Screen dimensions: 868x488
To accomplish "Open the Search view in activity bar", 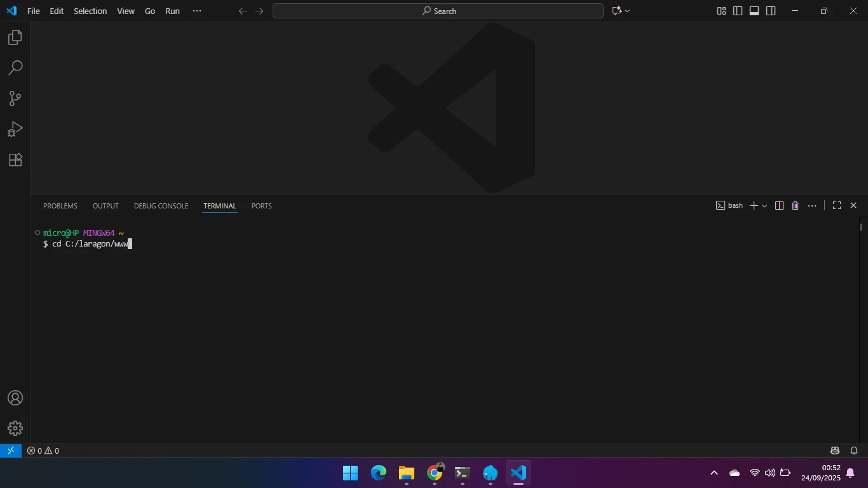I will pos(15,68).
